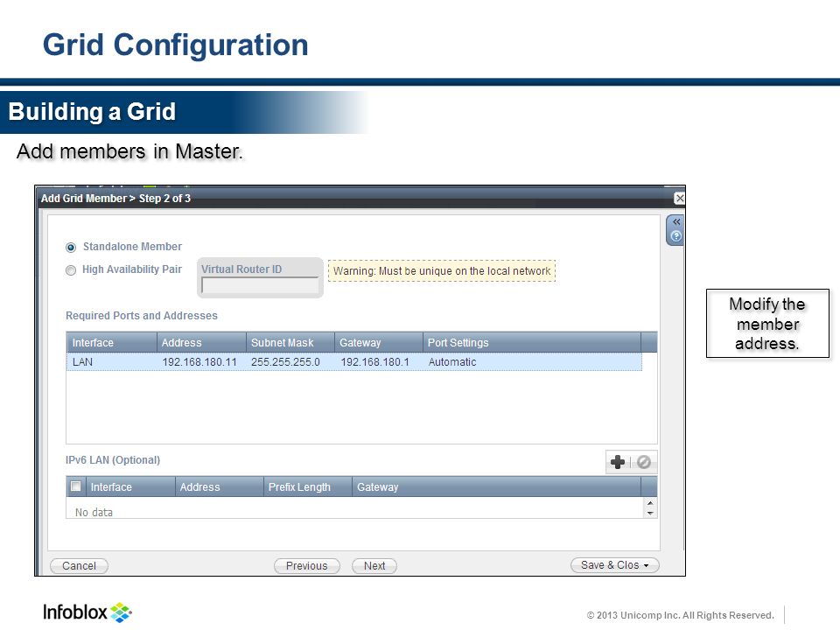The width and height of the screenshot is (840, 630).
Task: Tick the IPv6 table header checkbox
Action: click(76, 486)
